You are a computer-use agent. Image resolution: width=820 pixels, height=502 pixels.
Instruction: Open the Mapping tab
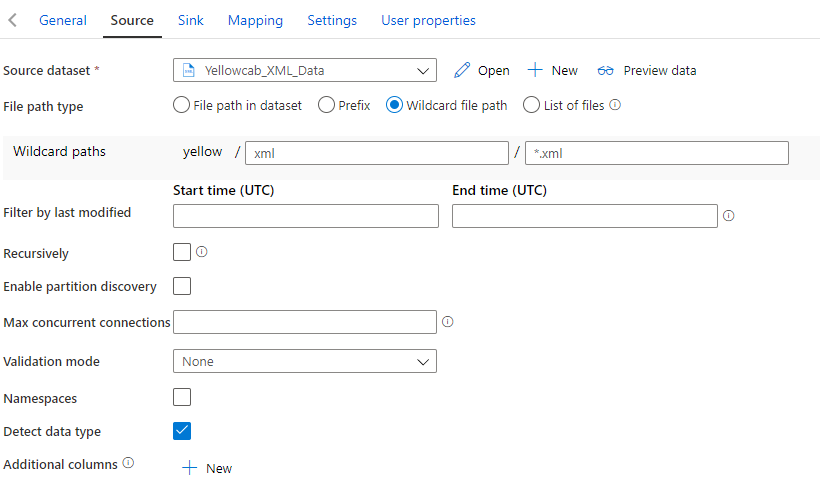point(255,20)
